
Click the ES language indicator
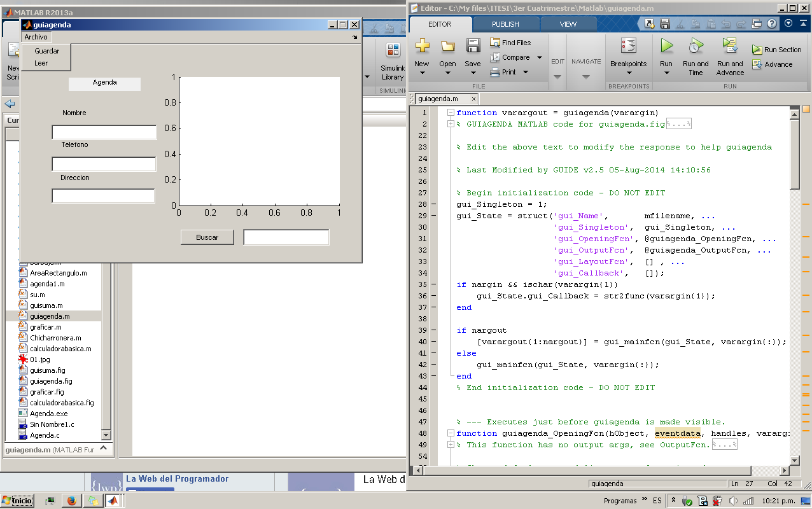(x=657, y=501)
